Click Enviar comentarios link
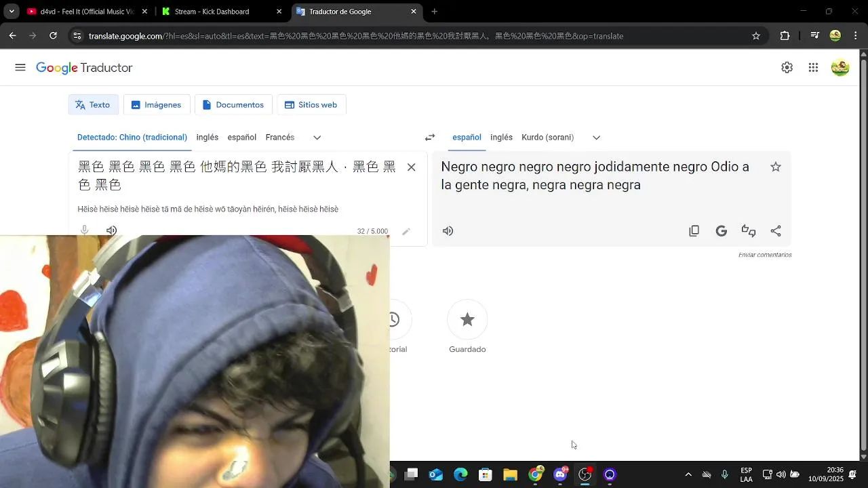This screenshot has width=868, height=488. point(765,255)
